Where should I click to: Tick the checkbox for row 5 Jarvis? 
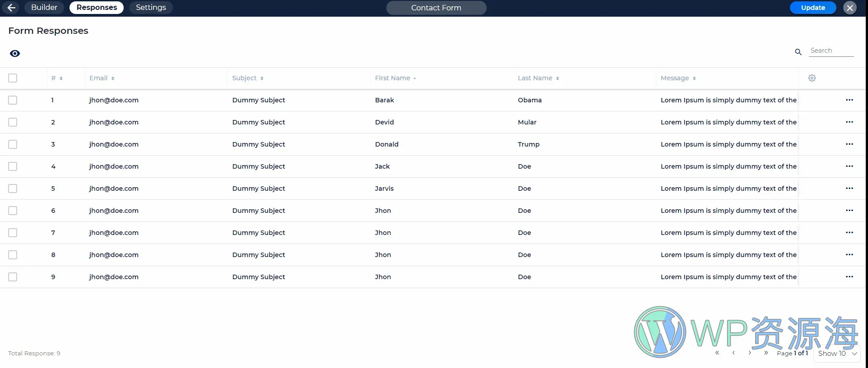coord(13,189)
